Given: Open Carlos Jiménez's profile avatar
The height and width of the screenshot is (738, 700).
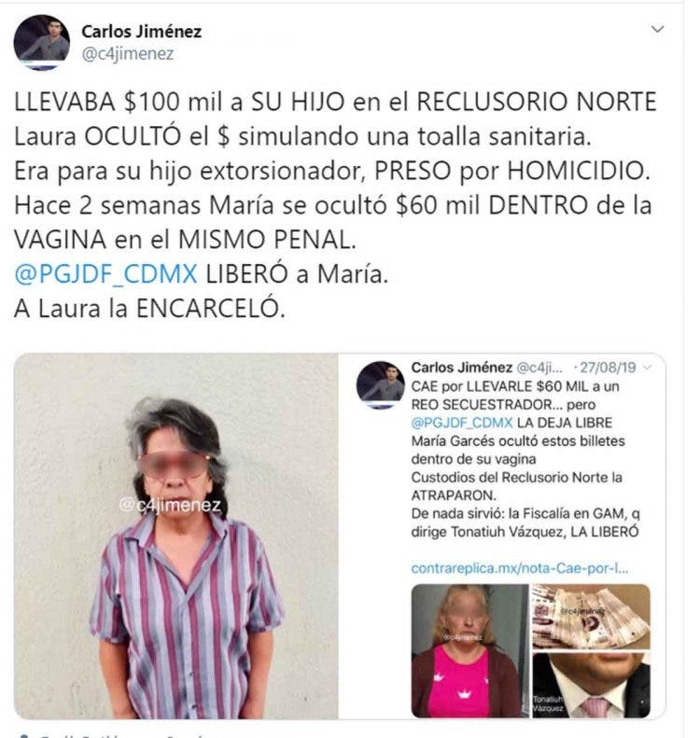Looking at the screenshot, I should [42, 42].
